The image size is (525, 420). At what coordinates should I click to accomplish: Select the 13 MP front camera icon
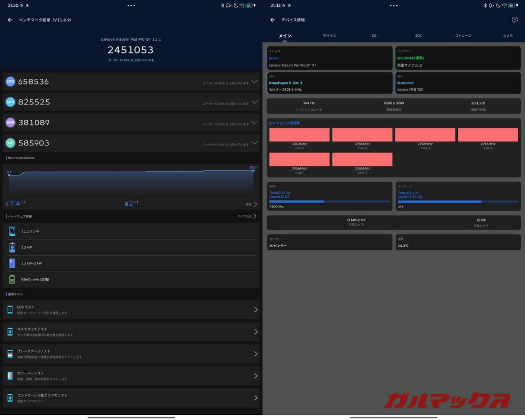(x=12, y=247)
